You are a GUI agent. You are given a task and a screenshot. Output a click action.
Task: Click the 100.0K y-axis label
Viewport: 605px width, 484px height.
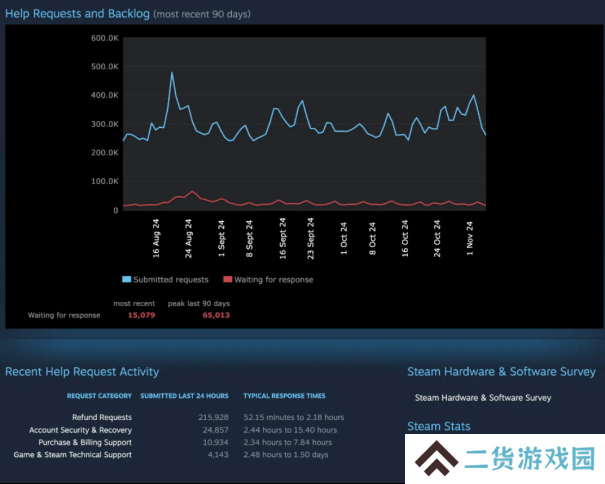(105, 181)
